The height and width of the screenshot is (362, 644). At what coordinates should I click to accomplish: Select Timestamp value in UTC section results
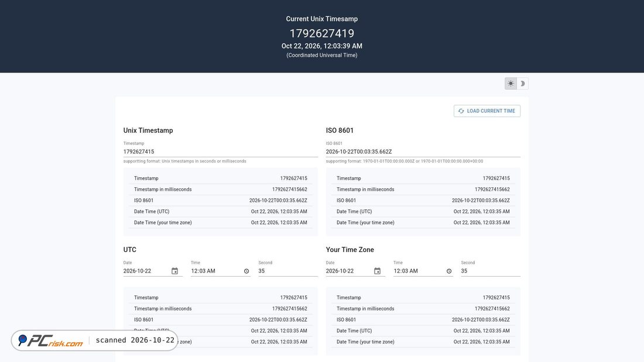coord(294,298)
